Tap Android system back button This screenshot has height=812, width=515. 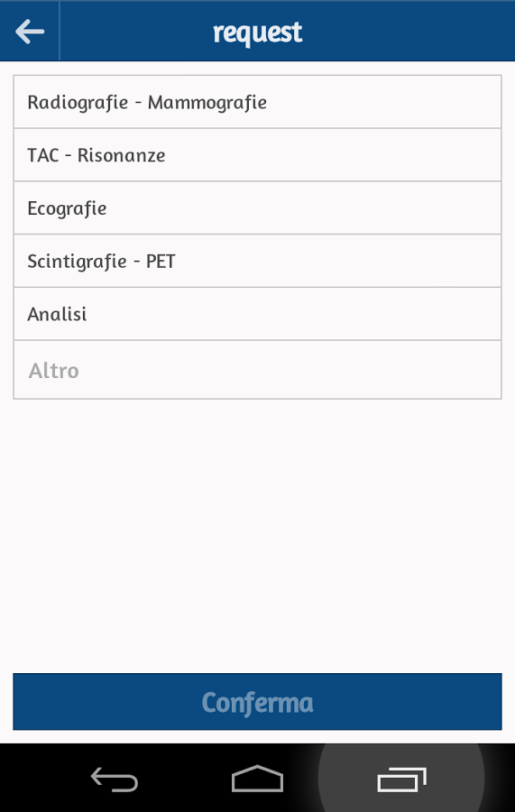coord(115,780)
